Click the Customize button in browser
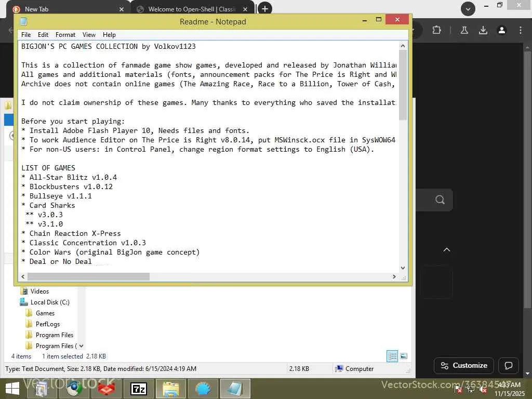Viewport: 532px width, 399px height. coord(464,365)
